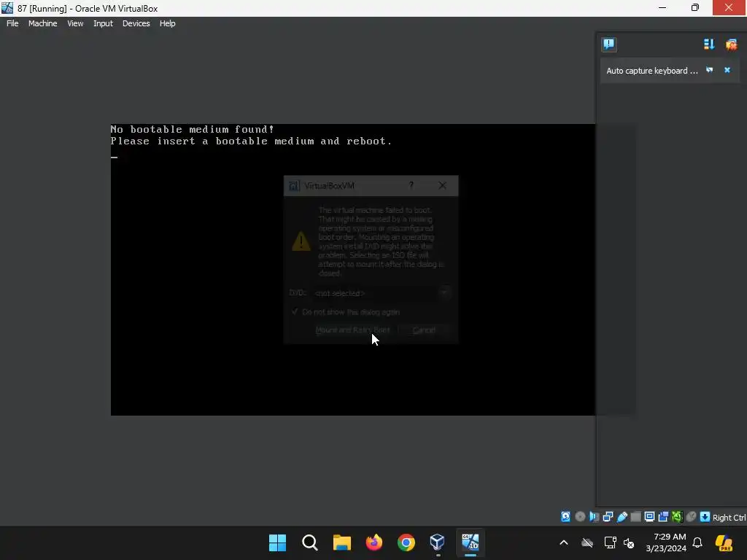Click the USB devices status icon
The height and width of the screenshot is (560, 747).
622,517
